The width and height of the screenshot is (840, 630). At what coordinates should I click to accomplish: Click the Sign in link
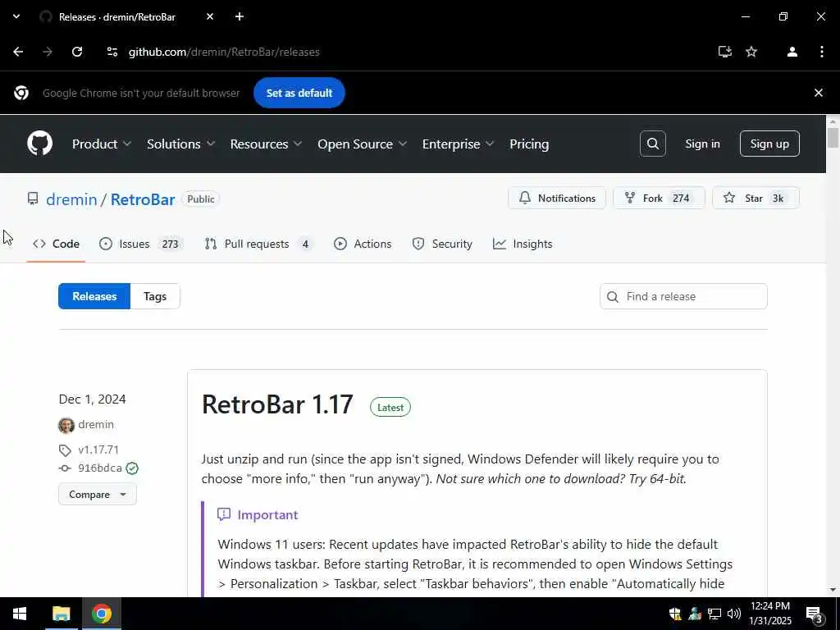(702, 144)
